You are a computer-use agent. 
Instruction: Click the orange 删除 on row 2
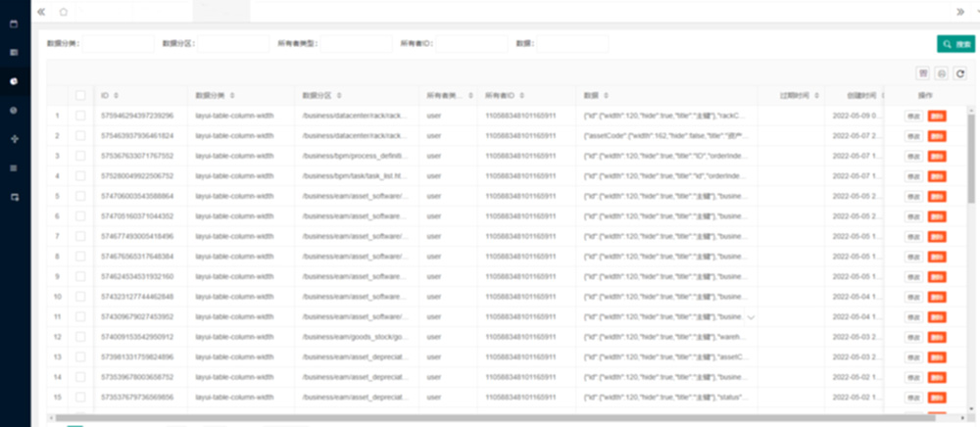[x=937, y=136]
